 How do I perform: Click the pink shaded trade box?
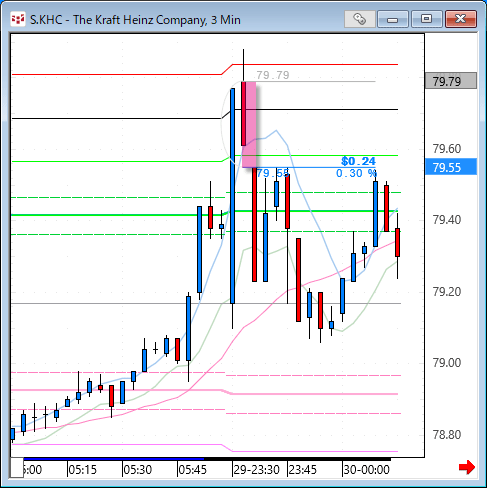pyautogui.click(x=249, y=124)
